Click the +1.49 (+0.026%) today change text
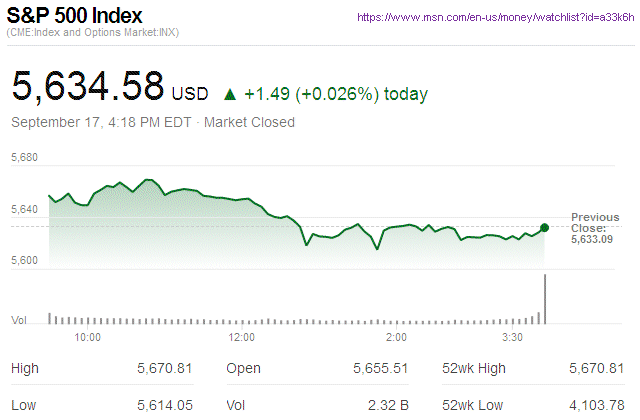 336,95
